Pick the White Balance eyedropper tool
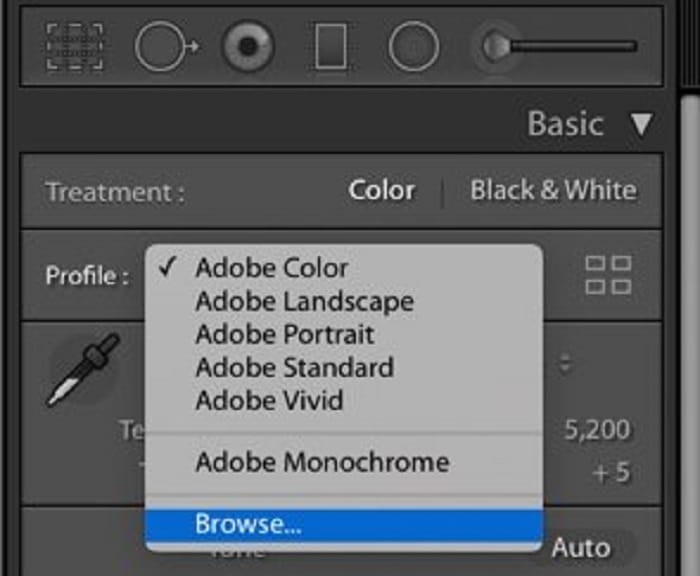This screenshot has width=700, height=576. [82, 371]
